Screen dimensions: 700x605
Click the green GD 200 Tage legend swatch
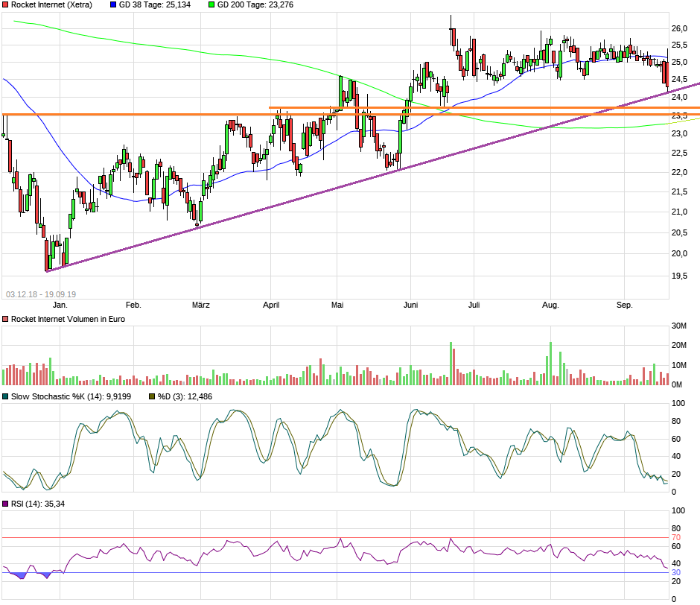(x=211, y=5)
